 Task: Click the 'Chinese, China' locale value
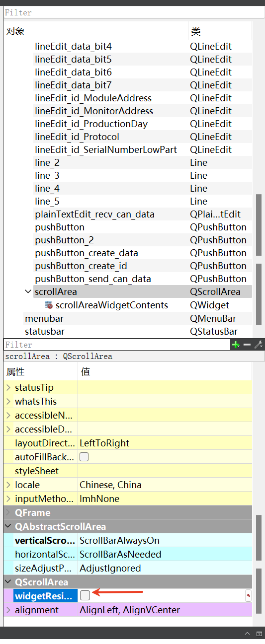tap(110, 485)
